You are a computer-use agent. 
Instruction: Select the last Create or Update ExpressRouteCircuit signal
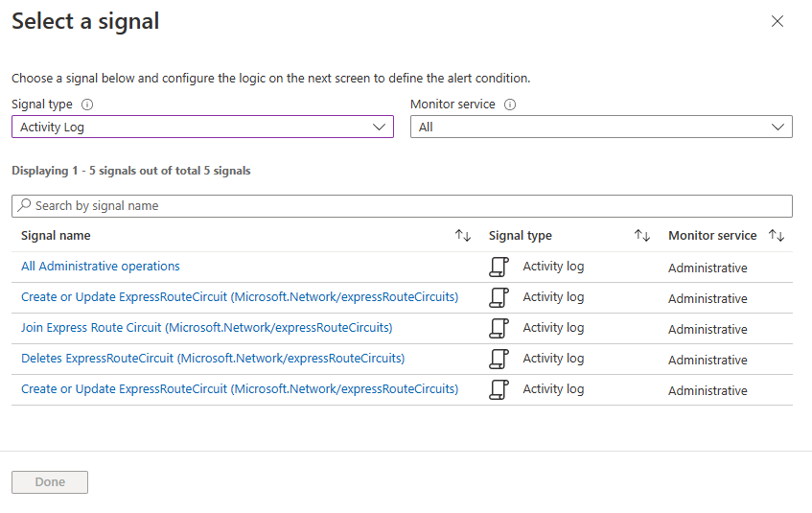[x=240, y=389]
